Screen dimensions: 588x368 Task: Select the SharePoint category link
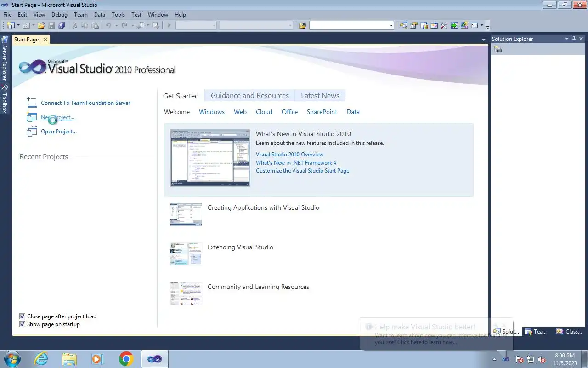322,112
